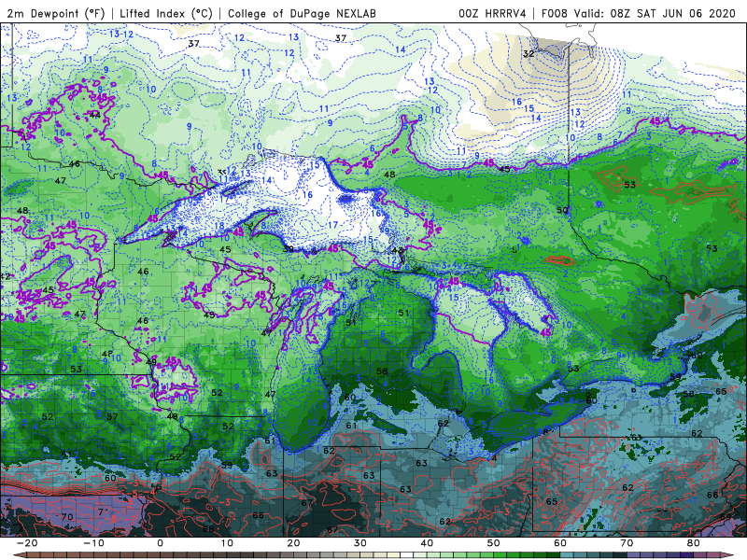The image size is (747, 560).
Task: Click the black '39' dewpoint value on map
Action: click(x=288, y=249)
